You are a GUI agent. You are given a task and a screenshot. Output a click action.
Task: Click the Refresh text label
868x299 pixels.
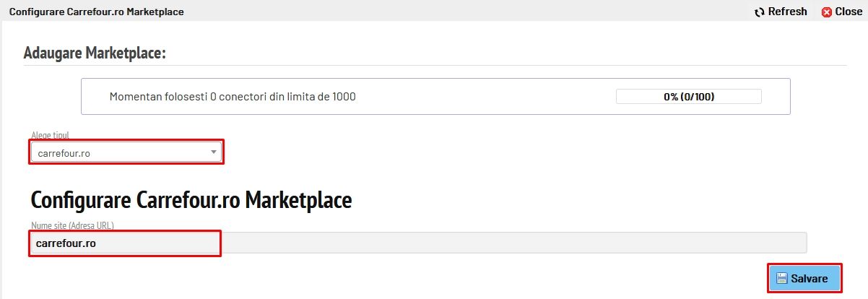(x=787, y=12)
